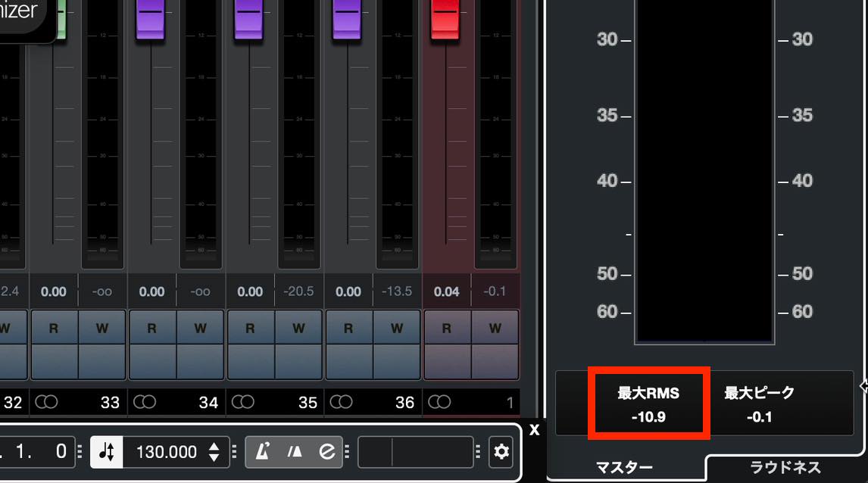
Task: Select channel number 34 label
Action: point(208,402)
